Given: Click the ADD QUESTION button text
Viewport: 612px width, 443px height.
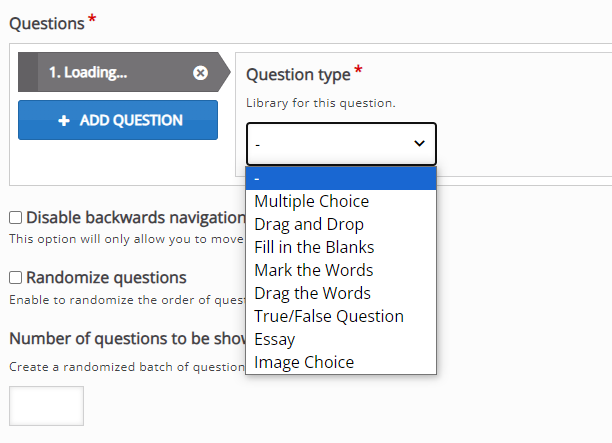Looking at the screenshot, I should 131,120.
